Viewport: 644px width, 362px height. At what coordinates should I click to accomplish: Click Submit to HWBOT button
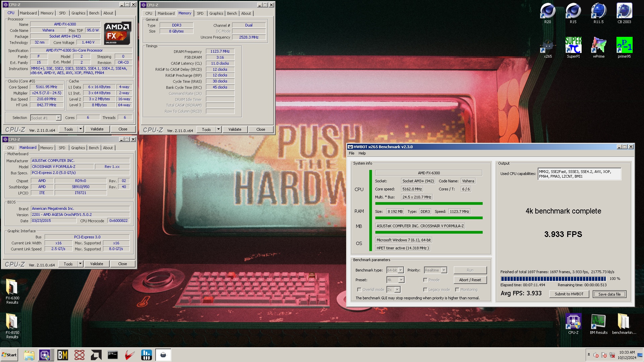coord(569,294)
